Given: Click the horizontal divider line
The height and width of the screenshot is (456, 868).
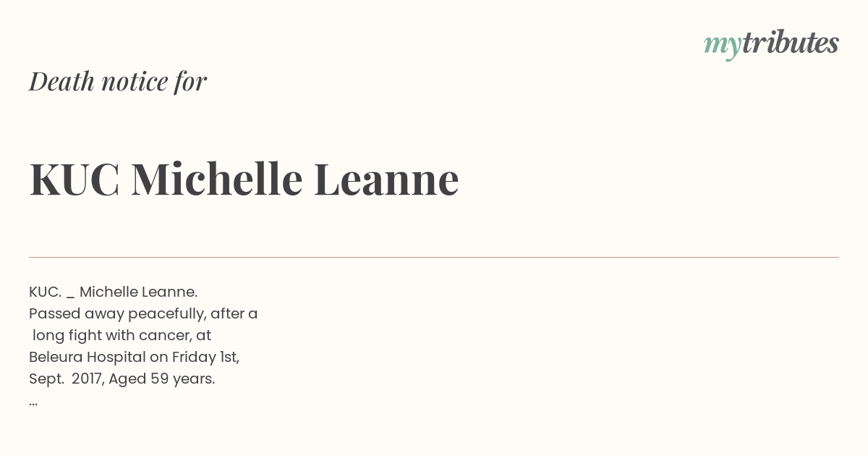Looking at the screenshot, I should point(434,257).
